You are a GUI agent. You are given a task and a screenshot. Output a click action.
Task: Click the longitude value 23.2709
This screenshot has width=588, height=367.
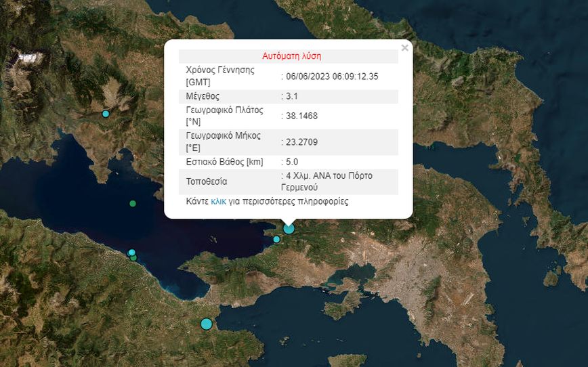click(301, 142)
